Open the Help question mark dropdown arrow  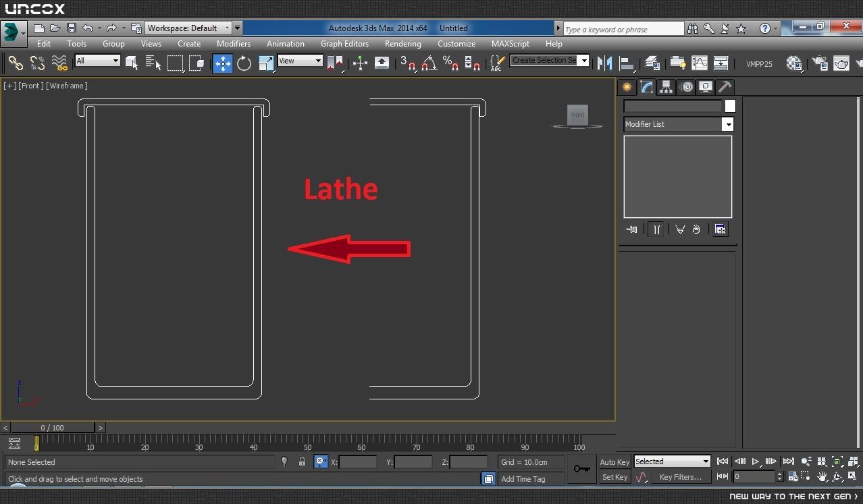coord(776,28)
